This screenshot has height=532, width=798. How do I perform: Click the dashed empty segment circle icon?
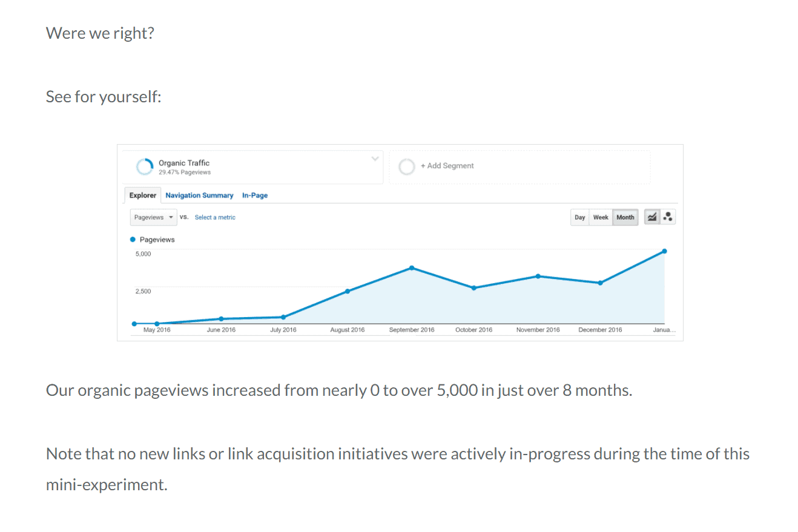[x=406, y=166]
